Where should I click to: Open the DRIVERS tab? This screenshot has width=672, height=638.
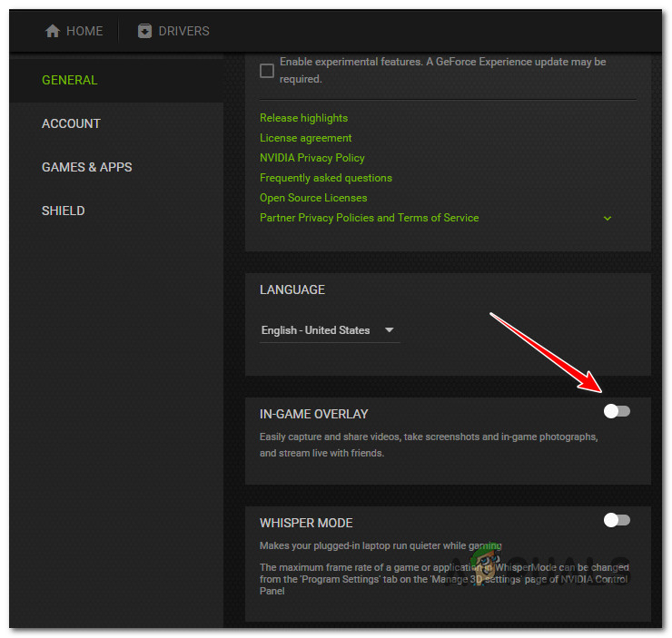[173, 31]
